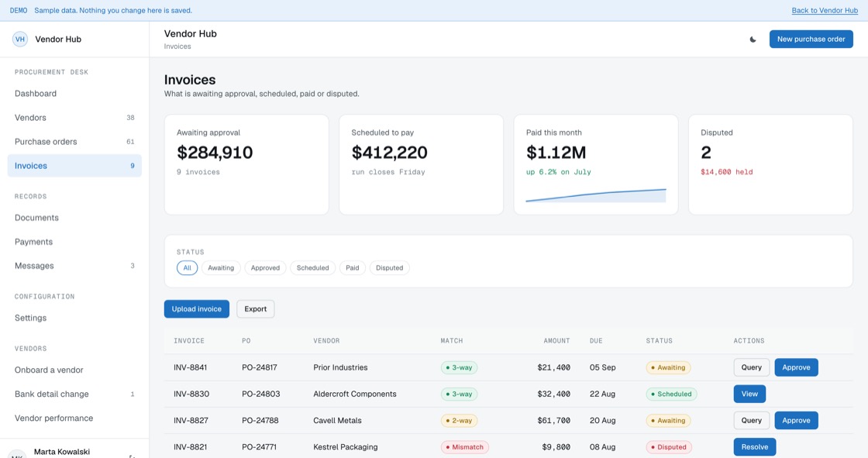Screen dimensions: 868x458
Task: Click the $14,600 held text
Action: pyautogui.click(x=726, y=172)
